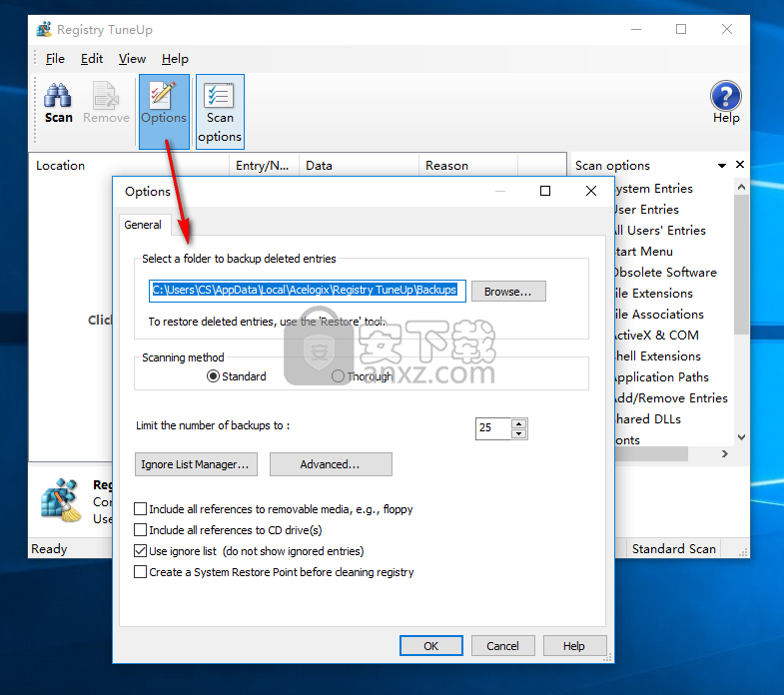This screenshot has width=784, height=695.
Task: Close the Scan options side panel
Action: 740,165
